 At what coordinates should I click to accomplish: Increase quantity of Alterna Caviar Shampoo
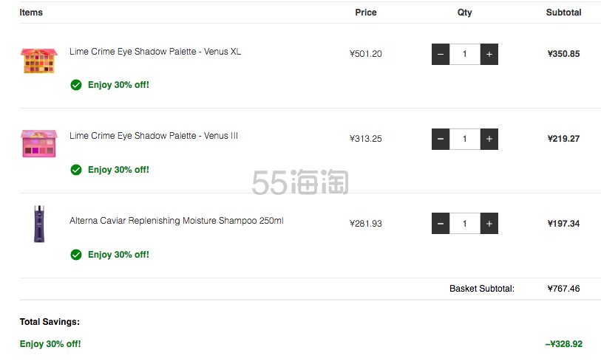[489, 224]
